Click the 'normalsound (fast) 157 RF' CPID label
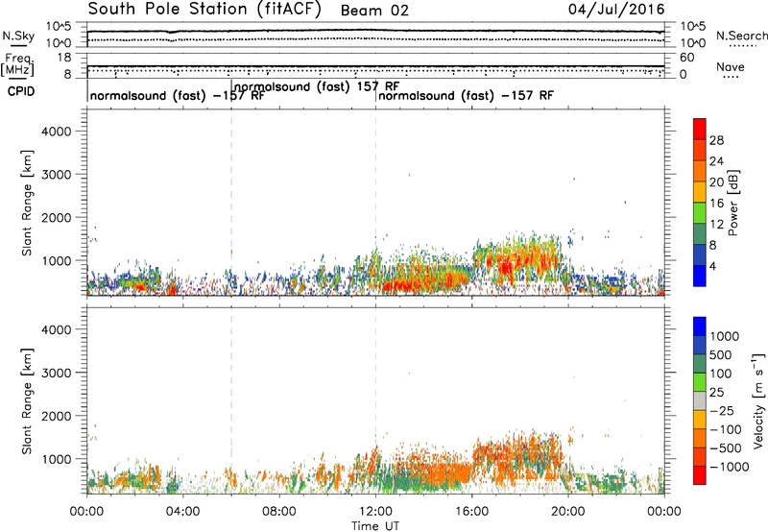Image resolution: width=768 pixels, height=532 pixels. click(317, 86)
